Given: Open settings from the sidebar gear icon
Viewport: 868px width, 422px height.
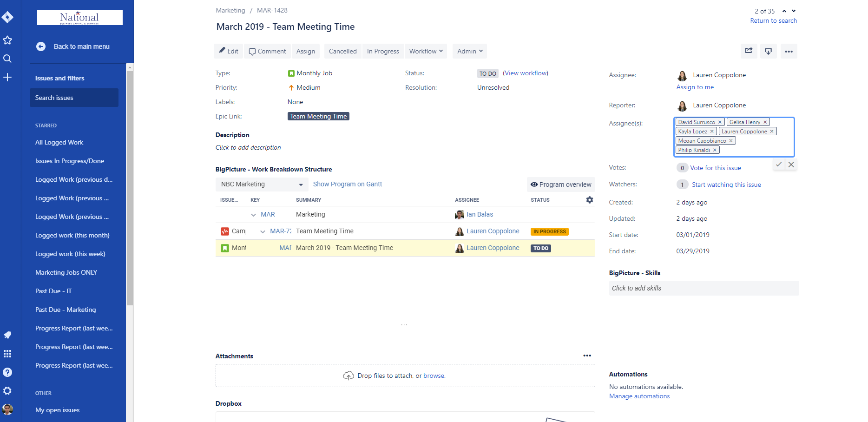Looking at the screenshot, I should (x=7, y=391).
